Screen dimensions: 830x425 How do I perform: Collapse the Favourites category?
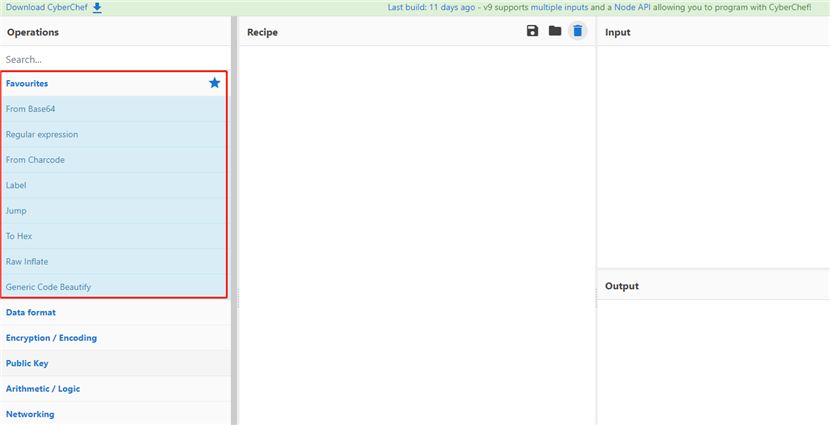click(114, 84)
